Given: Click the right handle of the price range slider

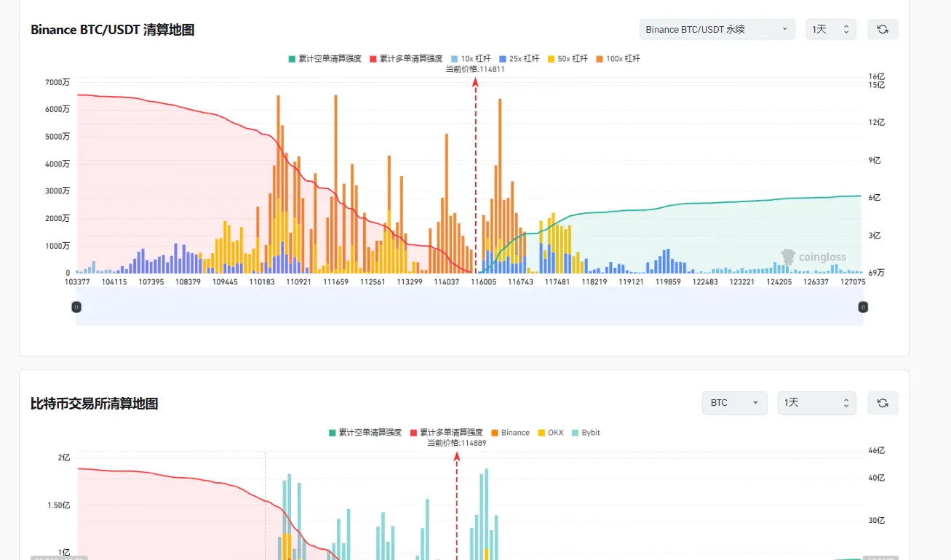Looking at the screenshot, I should [x=863, y=307].
